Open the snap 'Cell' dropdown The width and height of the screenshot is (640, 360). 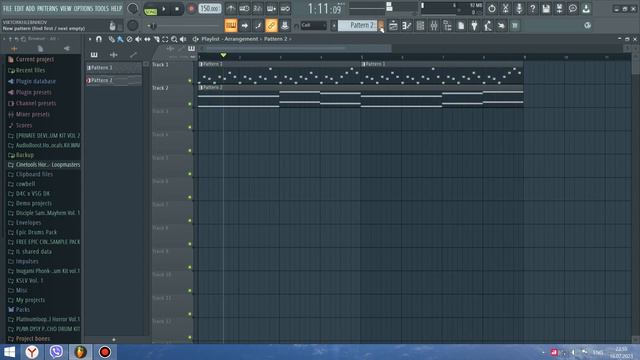click(x=313, y=25)
